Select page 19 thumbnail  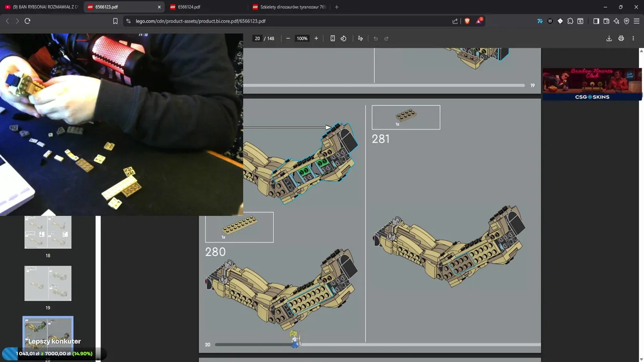click(48, 284)
